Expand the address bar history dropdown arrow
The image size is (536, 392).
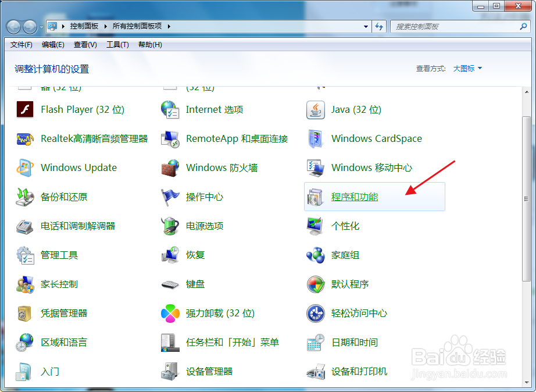click(366, 26)
